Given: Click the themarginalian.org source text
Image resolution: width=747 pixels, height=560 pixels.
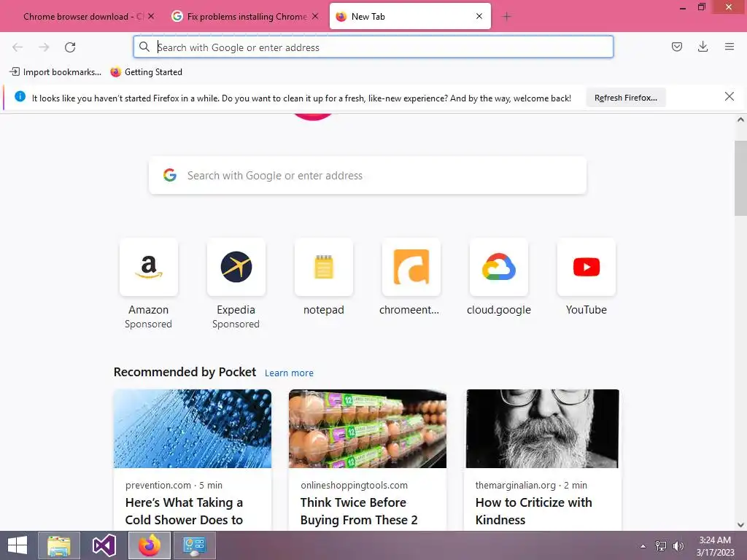Looking at the screenshot, I should click(x=516, y=485).
